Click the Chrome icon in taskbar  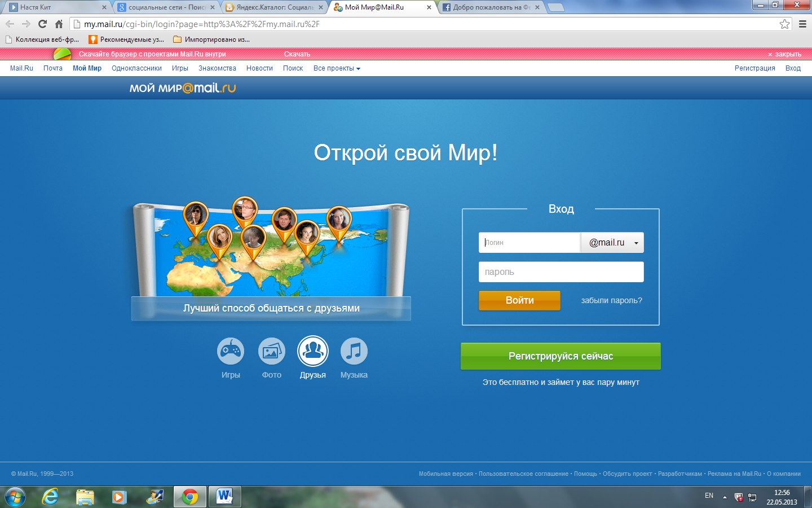(189, 497)
